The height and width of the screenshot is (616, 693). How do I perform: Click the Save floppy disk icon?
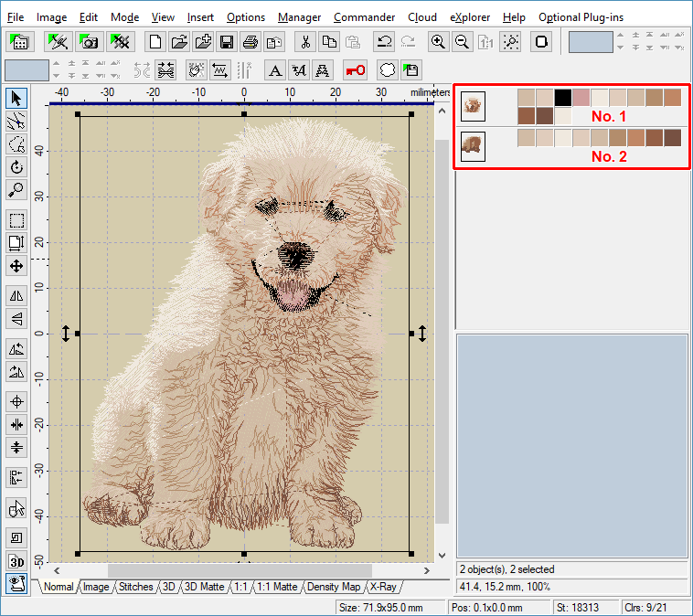tap(227, 42)
